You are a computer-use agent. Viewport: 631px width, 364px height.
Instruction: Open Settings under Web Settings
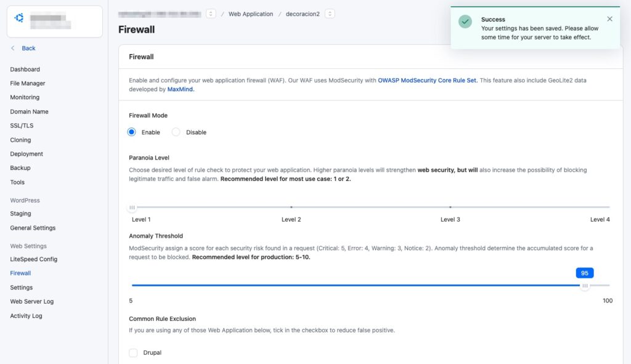pos(22,288)
